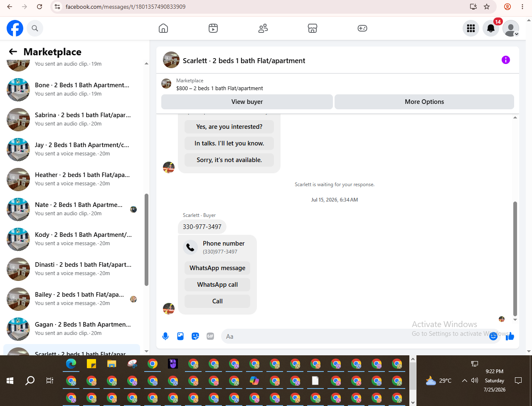Expand the account profile dropdown
This screenshot has height=406, width=532.
pyautogui.click(x=511, y=28)
